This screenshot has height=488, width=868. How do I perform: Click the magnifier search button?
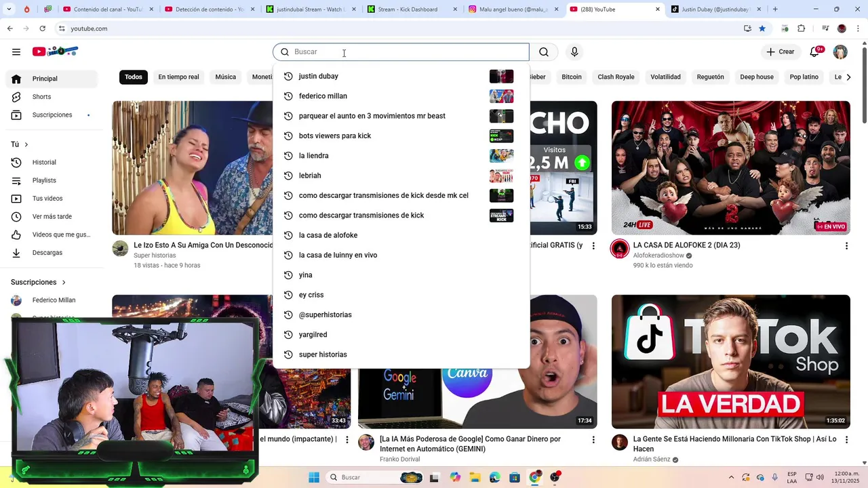[544, 52]
